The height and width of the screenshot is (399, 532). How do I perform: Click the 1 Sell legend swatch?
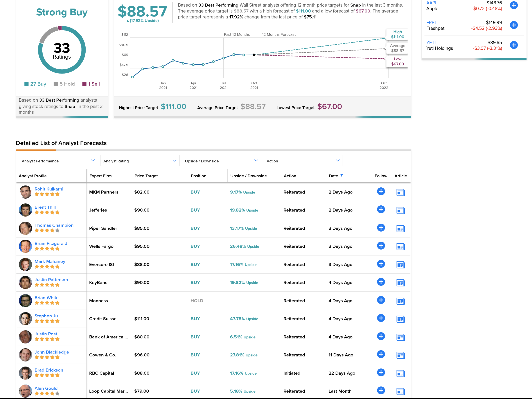(x=84, y=84)
